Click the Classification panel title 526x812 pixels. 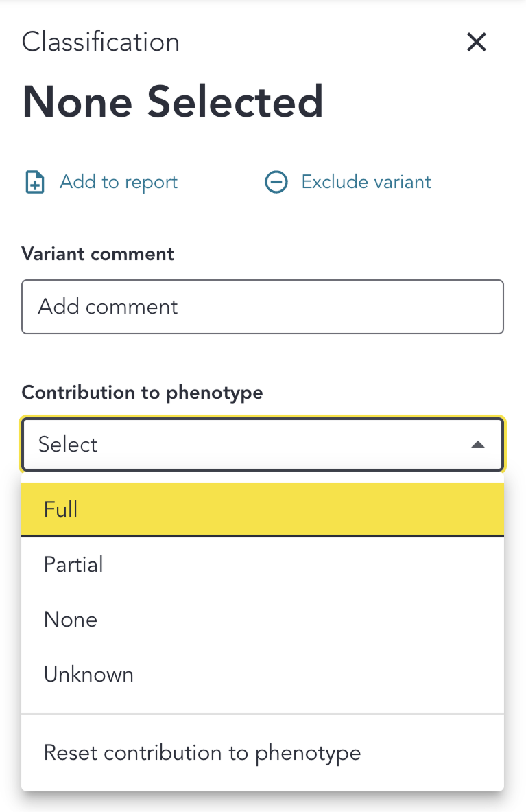click(100, 42)
